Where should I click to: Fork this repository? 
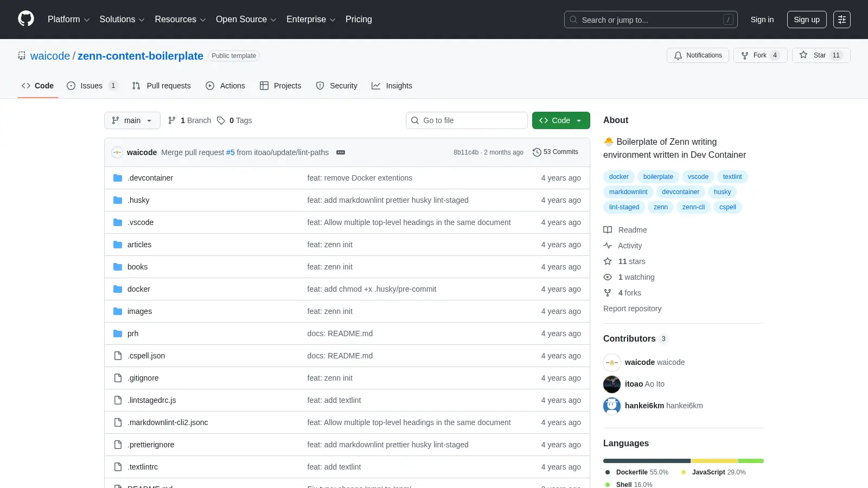tap(760, 55)
